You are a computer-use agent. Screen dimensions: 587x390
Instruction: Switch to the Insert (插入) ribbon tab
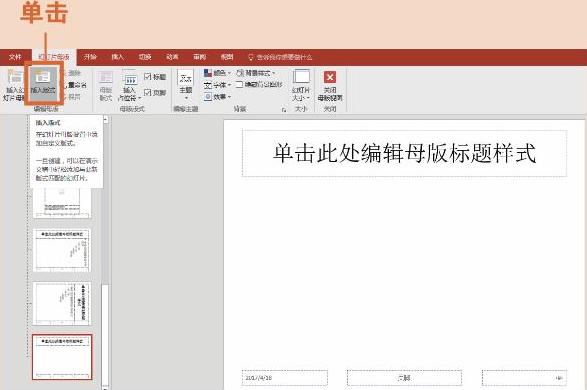[x=117, y=57]
